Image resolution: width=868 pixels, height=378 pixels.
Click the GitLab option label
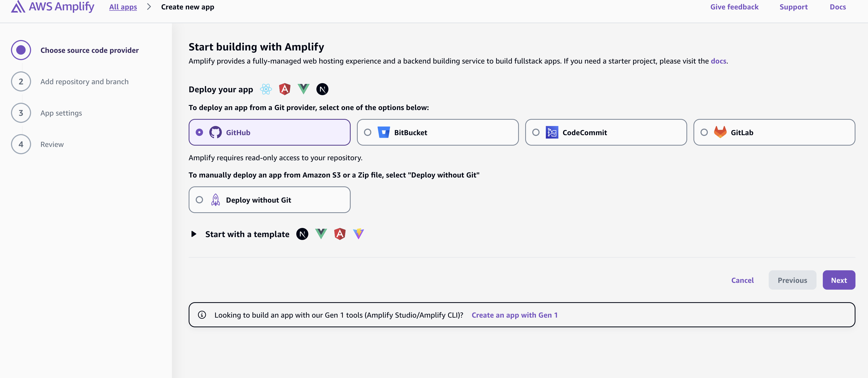pos(742,133)
